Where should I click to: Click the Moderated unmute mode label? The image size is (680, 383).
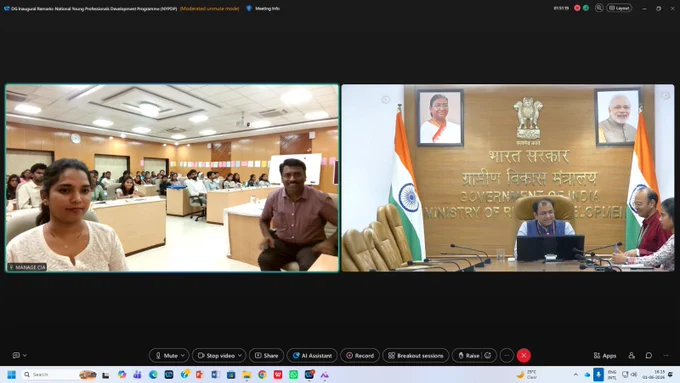click(209, 8)
